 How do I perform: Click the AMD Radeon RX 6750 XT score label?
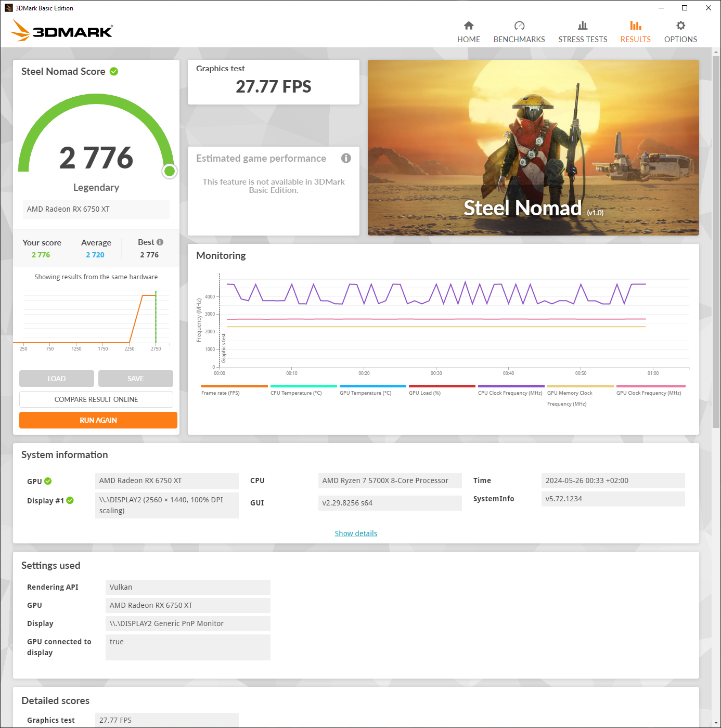96,209
